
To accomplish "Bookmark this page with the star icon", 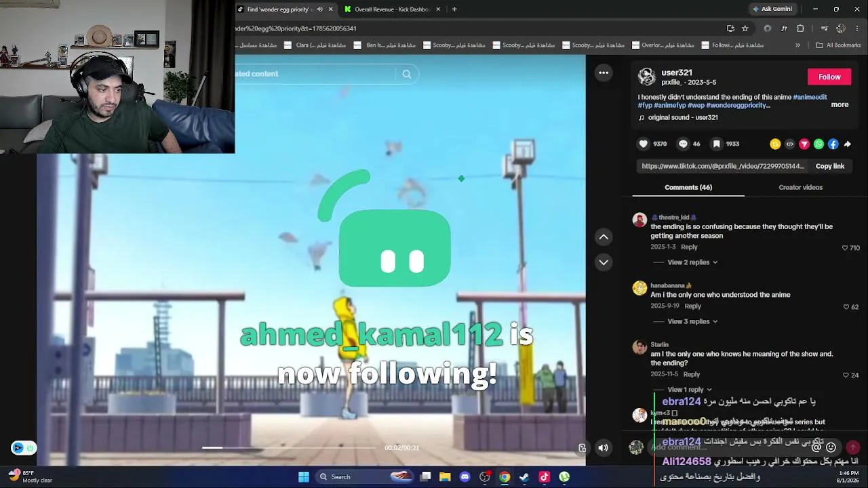I will point(745,28).
